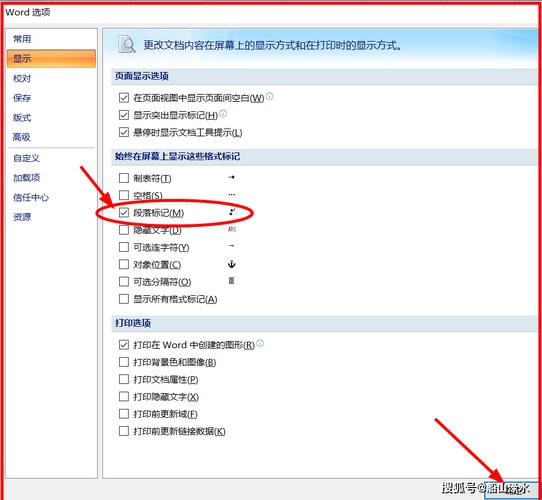Uncheck 显示突出显示标记(H)
Viewport: 542px width, 500px height.
[124, 115]
